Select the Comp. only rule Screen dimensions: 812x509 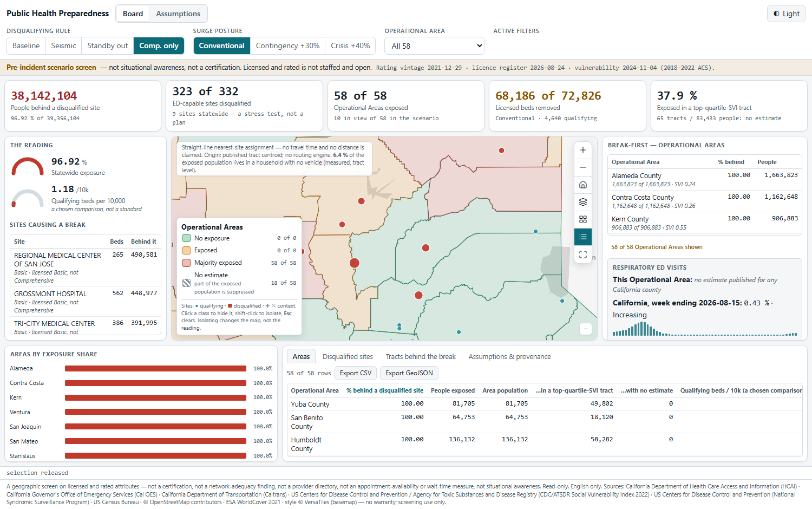tap(159, 45)
